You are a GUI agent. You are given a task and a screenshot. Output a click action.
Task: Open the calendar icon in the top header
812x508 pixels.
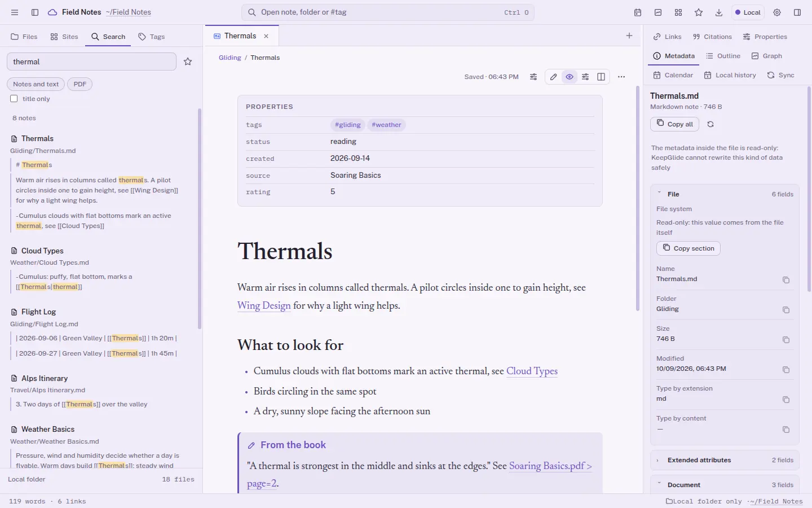tap(638, 12)
